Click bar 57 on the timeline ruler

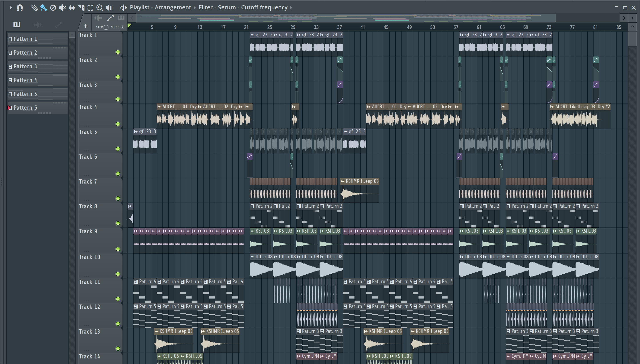pyautogui.click(x=456, y=27)
